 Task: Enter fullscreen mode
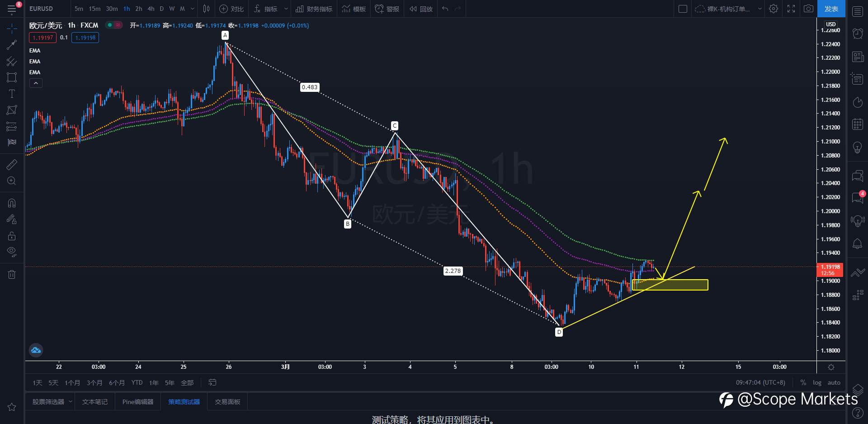791,9
